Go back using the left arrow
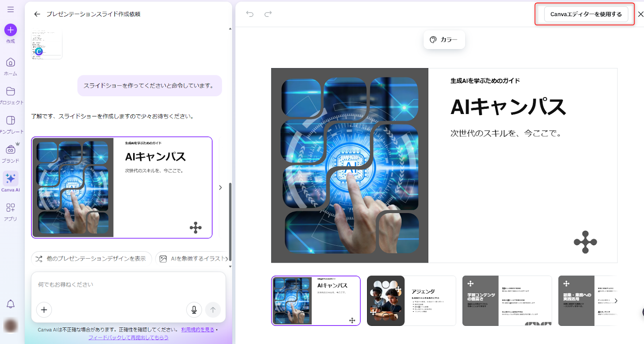The height and width of the screenshot is (344, 644). [37, 14]
